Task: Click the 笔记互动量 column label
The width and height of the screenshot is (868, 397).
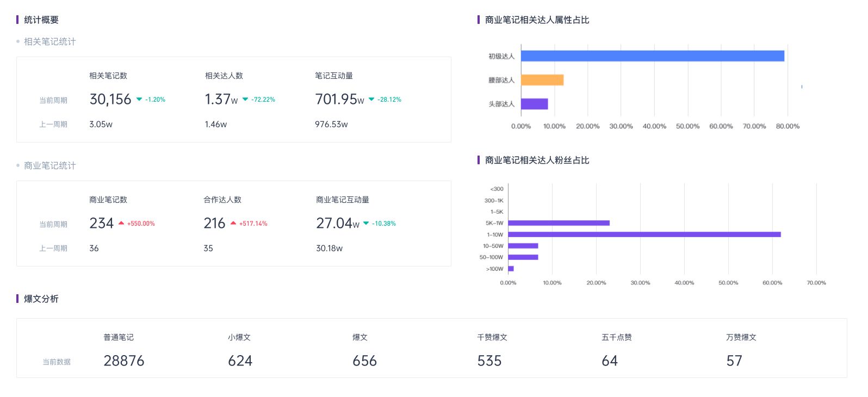Action: click(x=334, y=76)
